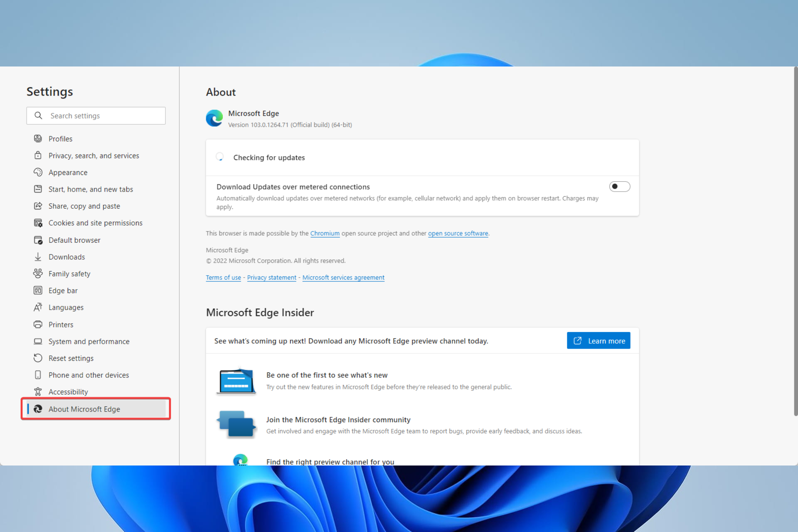Click the Printers icon

click(38, 324)
